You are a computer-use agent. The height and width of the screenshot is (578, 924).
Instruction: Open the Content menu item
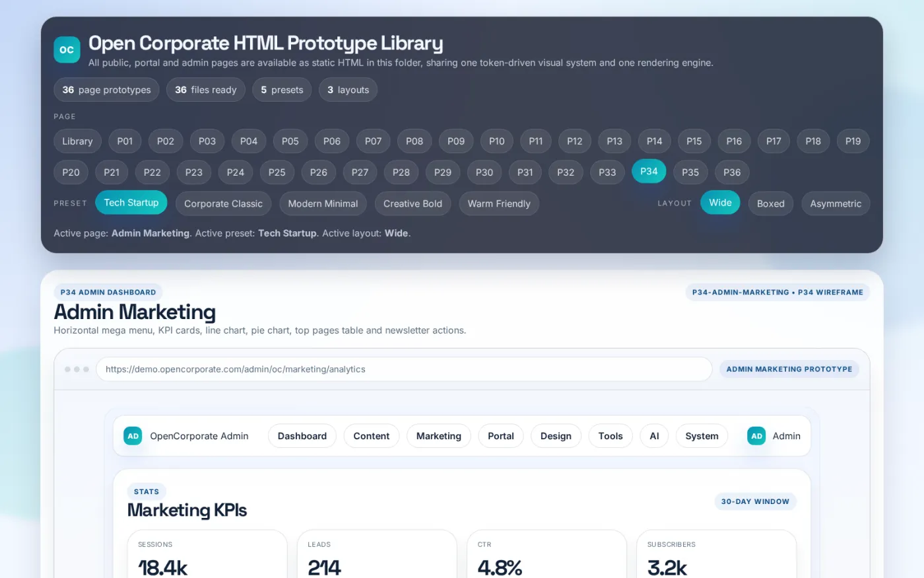click(x=372, y=436)
